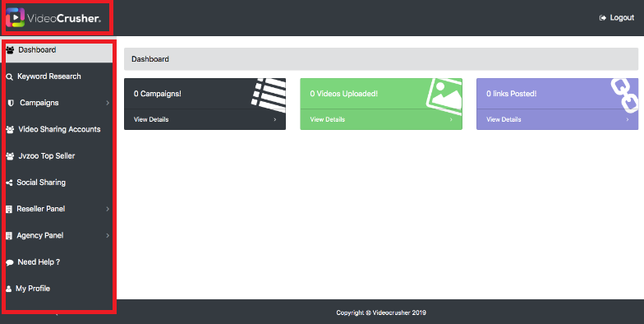The height and width of the screenshot is (324, 644).
Task: Click the VideoCrusher brand name
Action: (x=64, y=18)
